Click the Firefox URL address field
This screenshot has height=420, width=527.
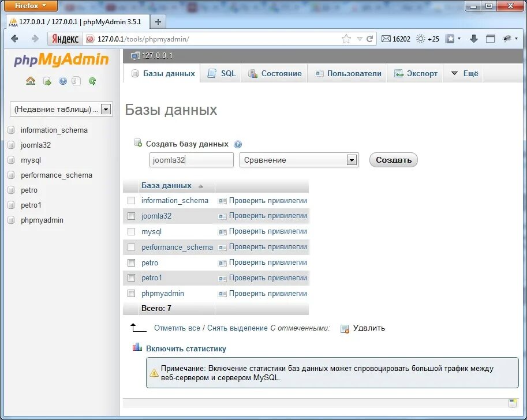point(215,39)
